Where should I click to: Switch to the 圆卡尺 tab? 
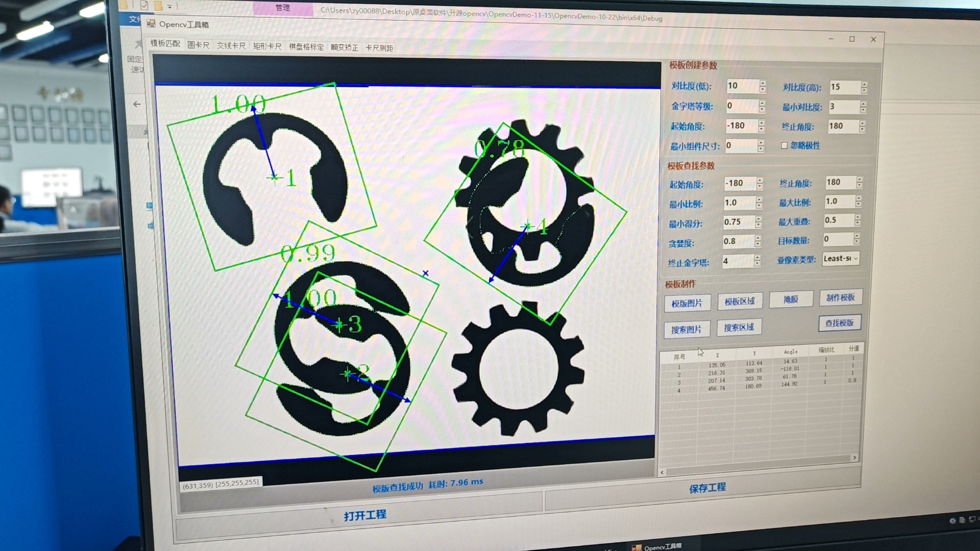click(198, 45)
